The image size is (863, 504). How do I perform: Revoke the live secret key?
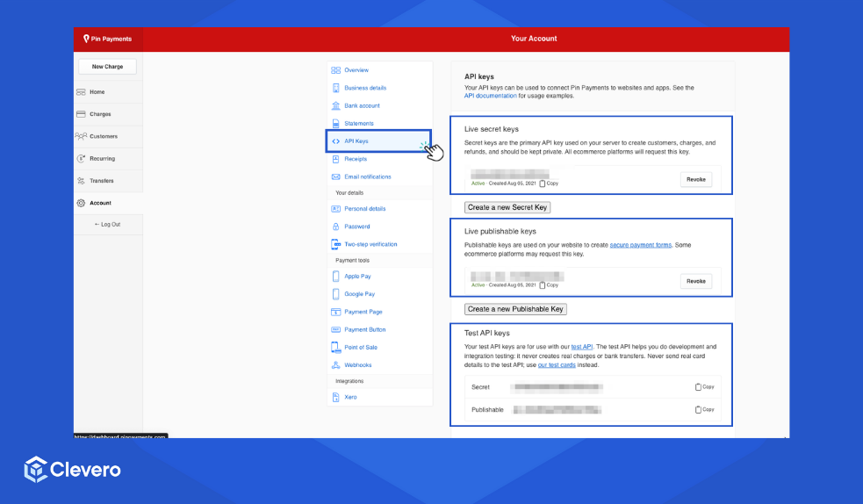click(695, 179)
